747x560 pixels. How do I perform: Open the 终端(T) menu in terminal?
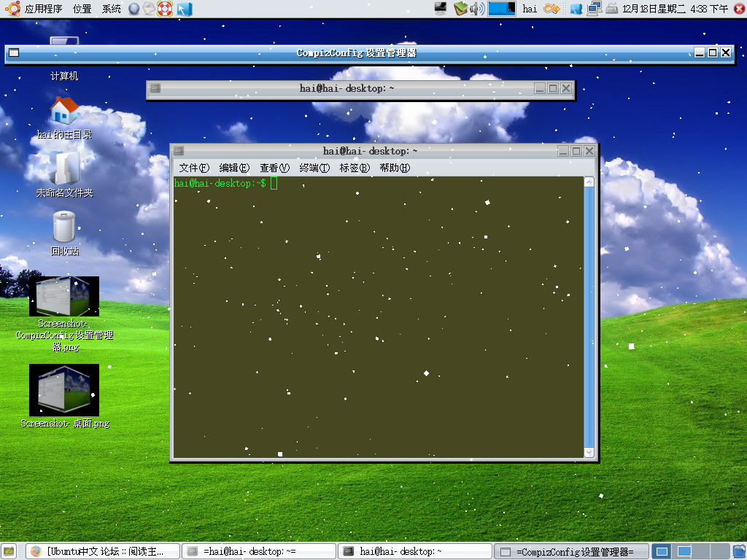[x=314, y=168]
